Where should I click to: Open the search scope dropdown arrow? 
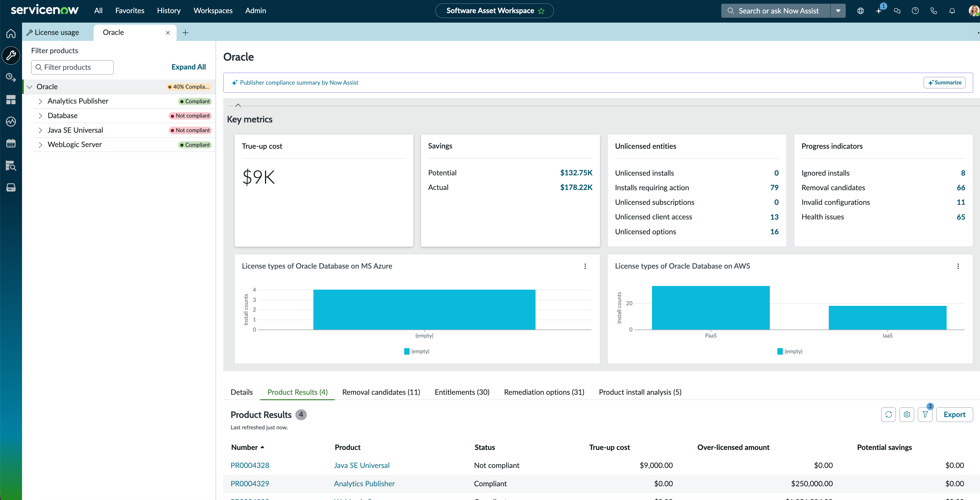pyautogui.click(x=838, y=11)
